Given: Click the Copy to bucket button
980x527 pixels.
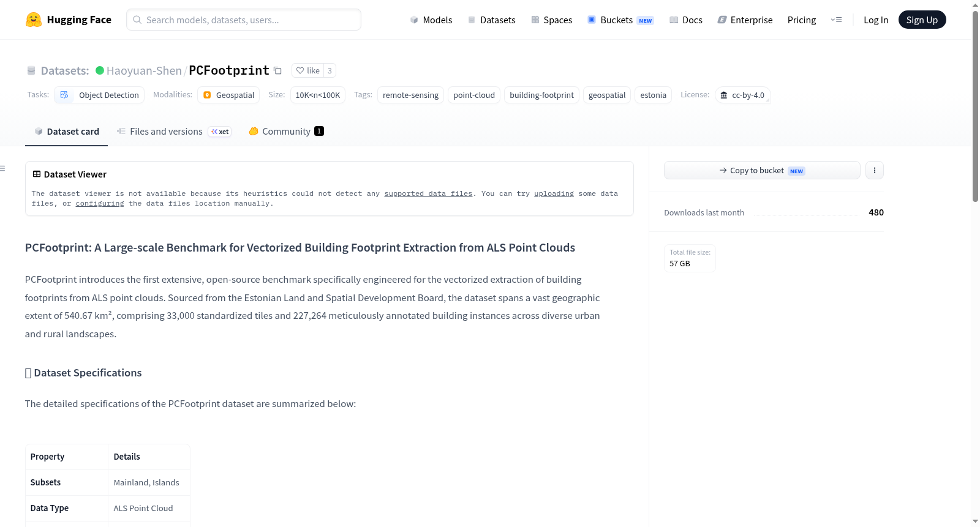Looking at the screenshot, I should click(762, 170).
